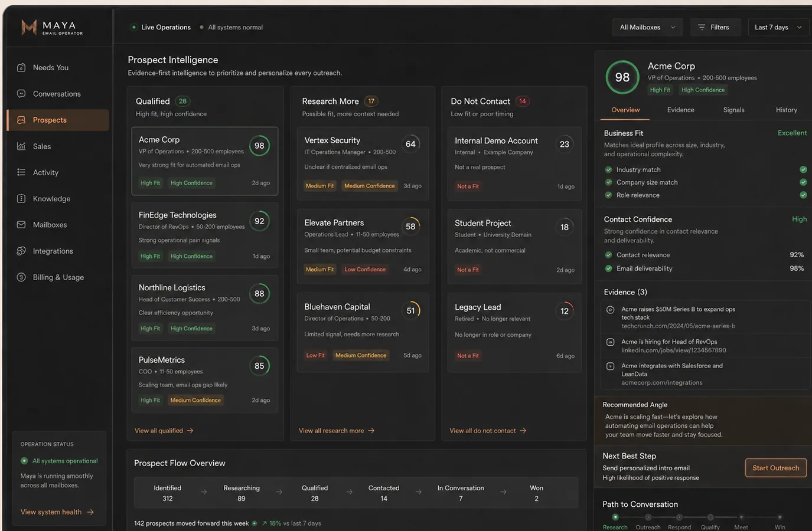Click the check icon left of Company size match
812x531 pixels.
point(608,182)
